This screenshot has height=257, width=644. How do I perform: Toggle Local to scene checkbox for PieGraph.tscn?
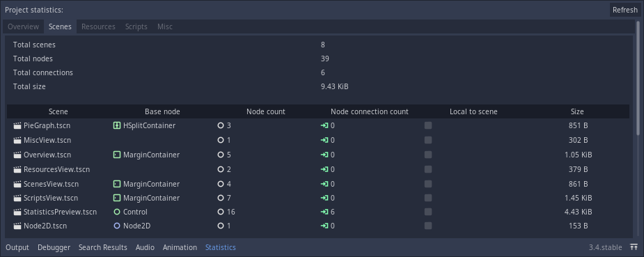click(428, 125)
